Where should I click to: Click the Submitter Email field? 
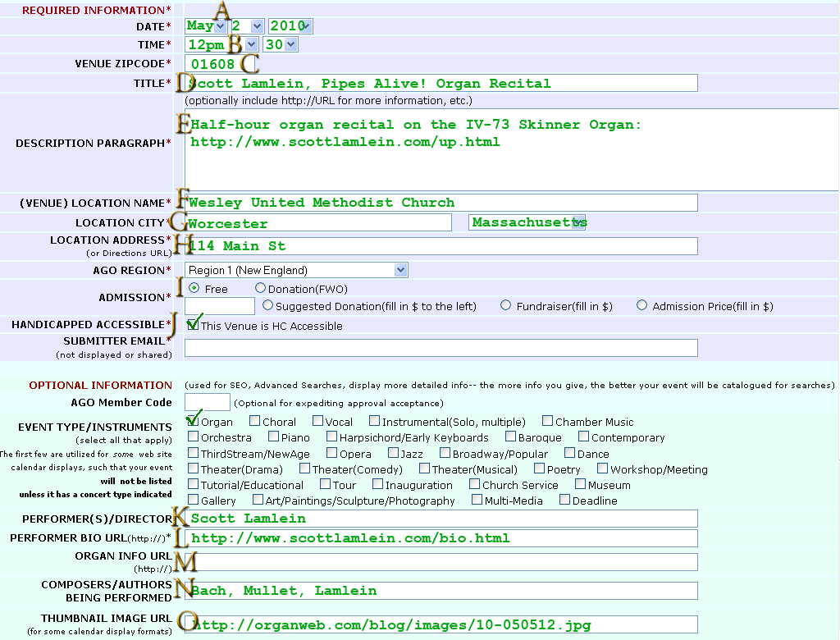click(x=441, y=348)
